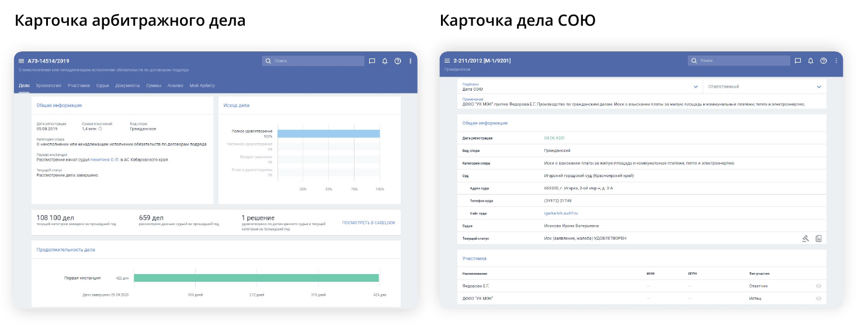This screenshot has width=868, height=325.
Task: Switch to the Участники tab
Action: coord(78,85)
